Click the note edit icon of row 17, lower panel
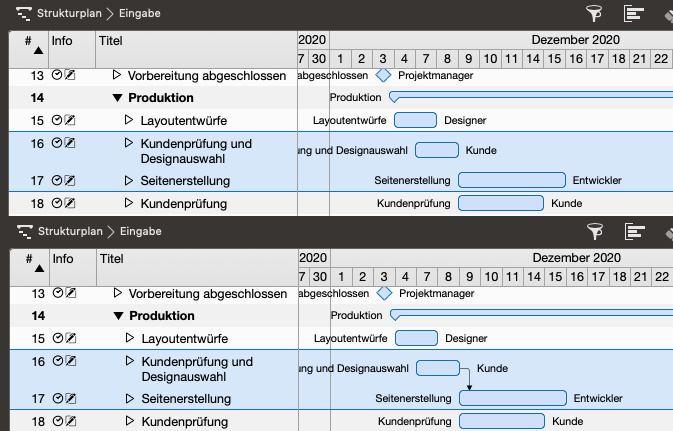The height and width of the screenshot is (431, 673). click(x=70, y=399)
